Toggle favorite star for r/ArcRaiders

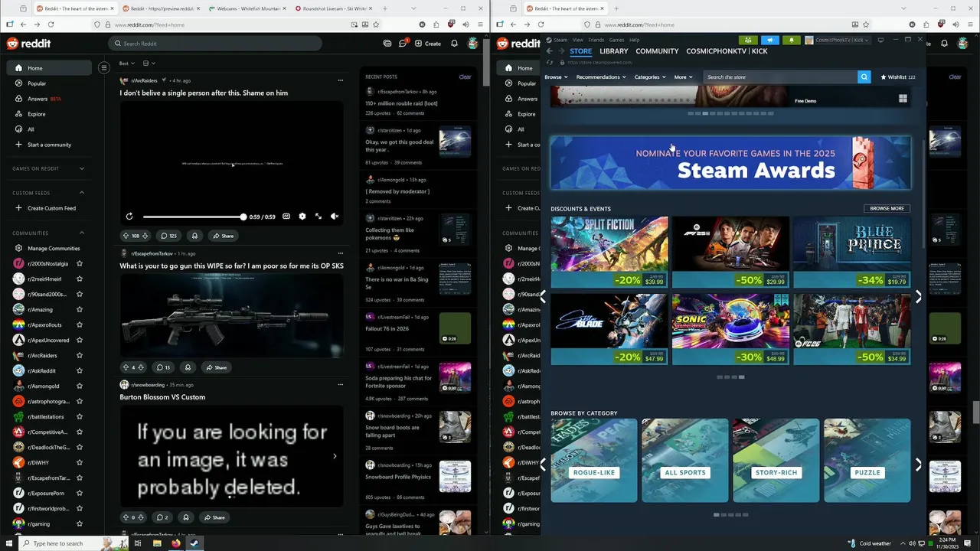80,356
